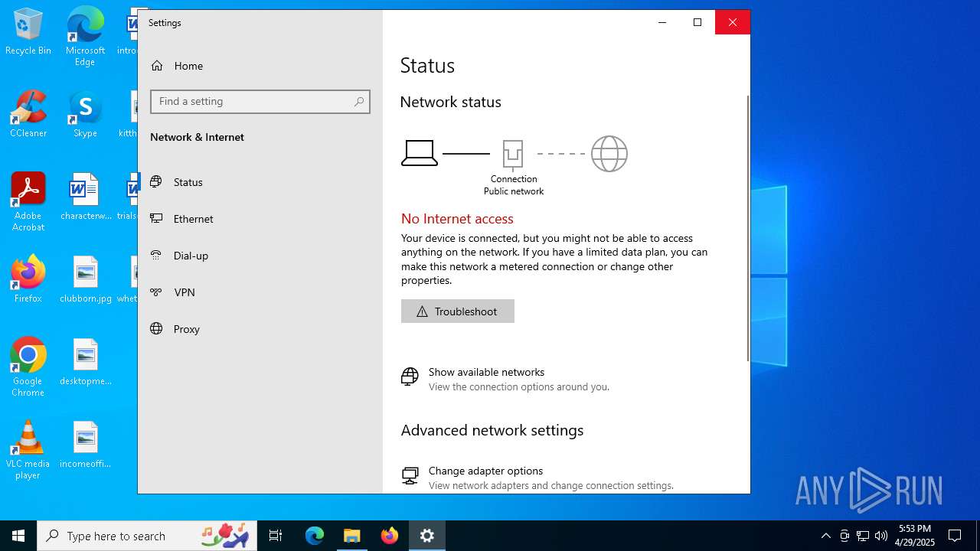Click the Change adapter options monitor icon
The width and height of the screenshot is (980, 551).
410,475
